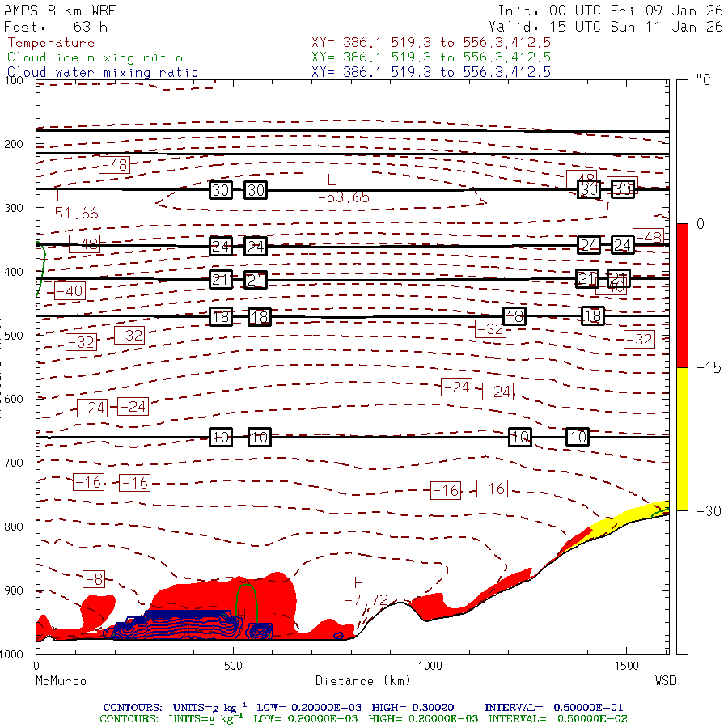Click the 'Distance (km)' axis title
Screen dimensions: 728x728
[x=363, y=681]
